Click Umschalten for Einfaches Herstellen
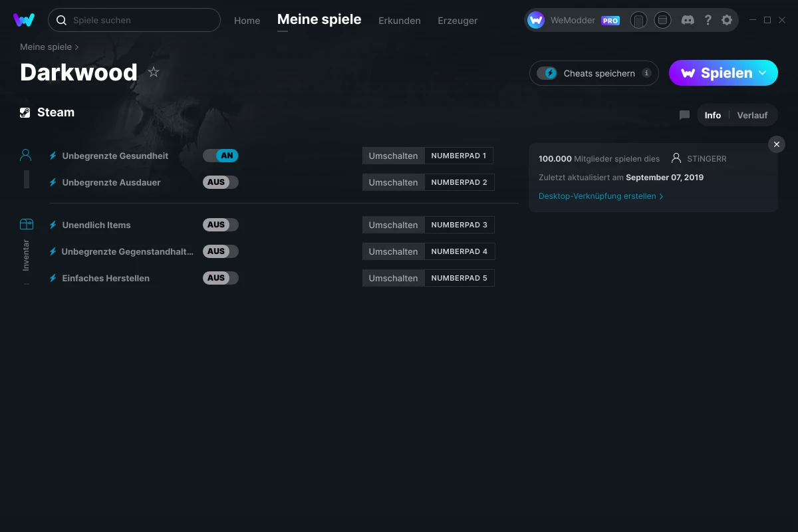 [394, 278]
